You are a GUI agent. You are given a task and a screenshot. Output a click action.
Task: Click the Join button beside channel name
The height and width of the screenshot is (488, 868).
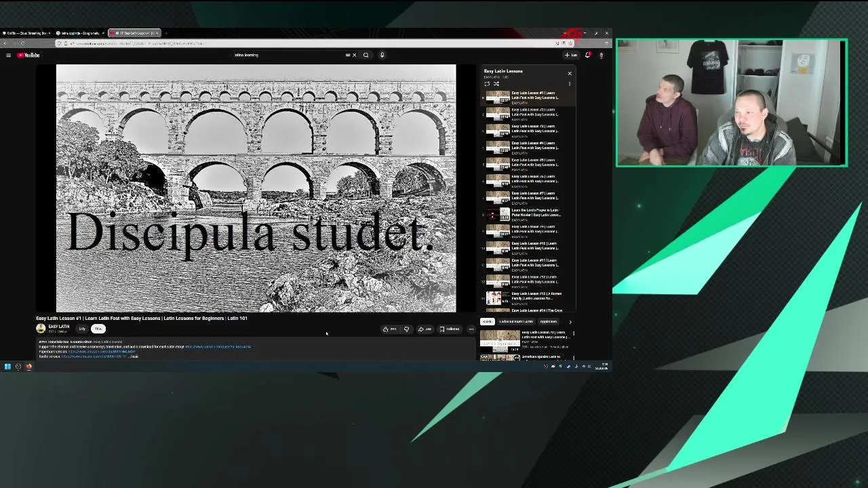(82, 329)
